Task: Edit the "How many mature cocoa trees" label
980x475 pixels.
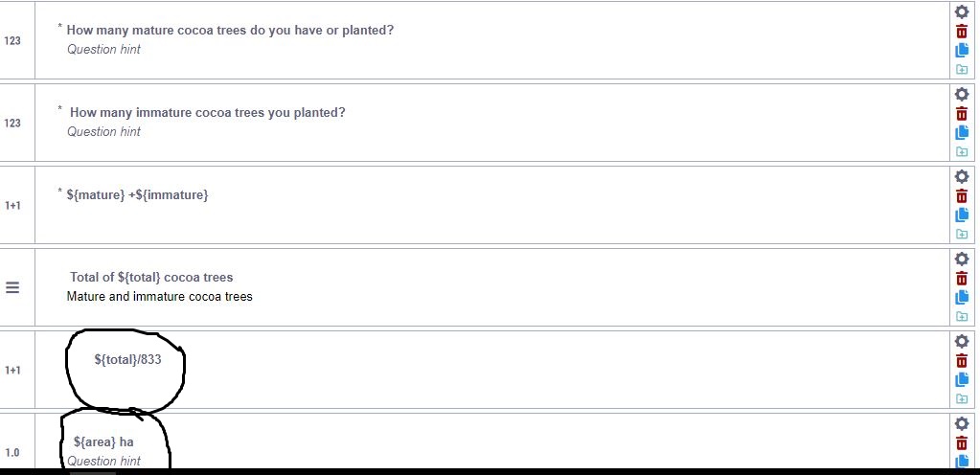Action: coord(230,31)
